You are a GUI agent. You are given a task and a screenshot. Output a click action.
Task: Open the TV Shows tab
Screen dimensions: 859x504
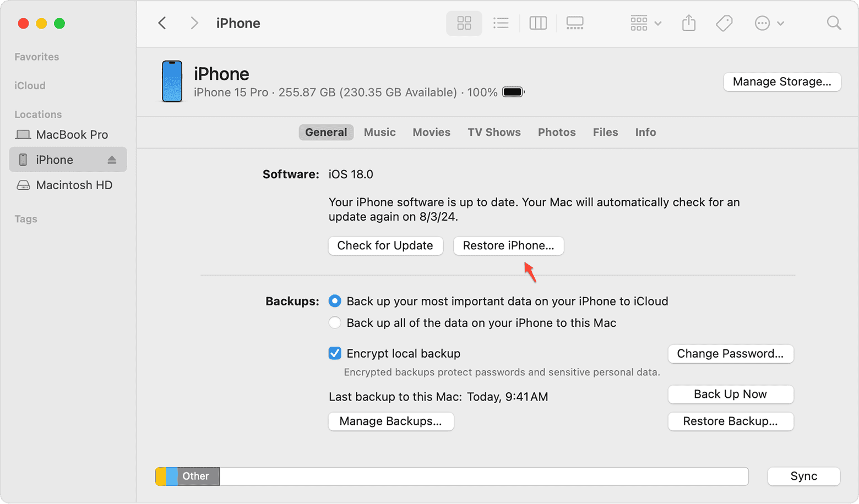[x=494, y=132]
